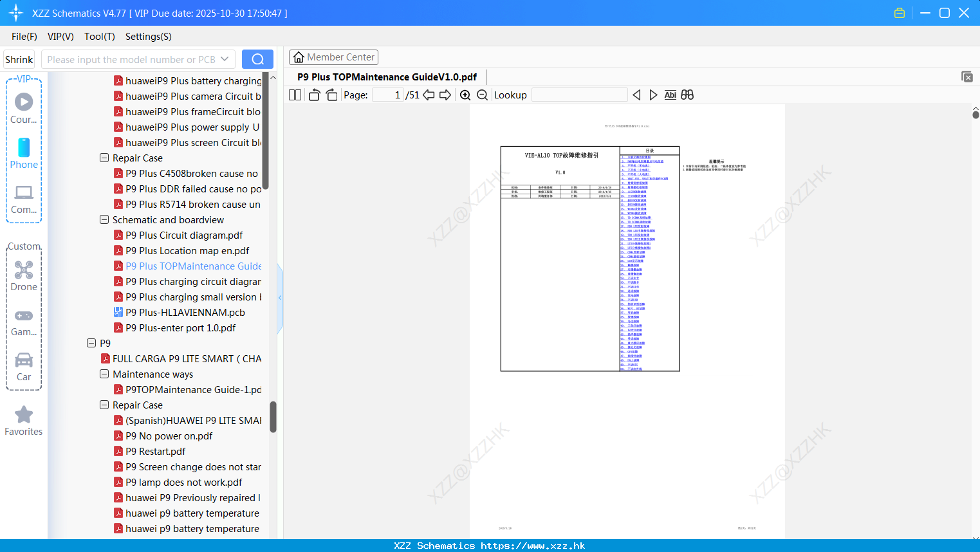Click the Lookup text field
The height and width of the screenshot is (552, 980).
tap(579, 95)
